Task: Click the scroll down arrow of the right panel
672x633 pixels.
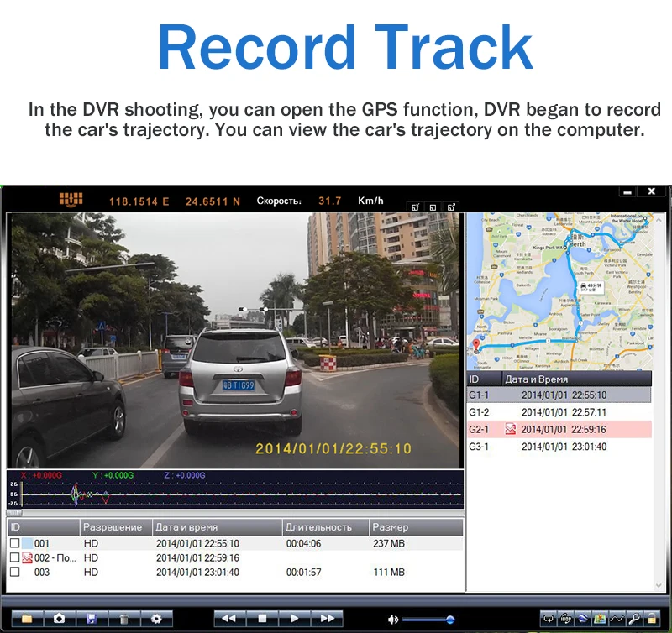Action: click(659, 585)
